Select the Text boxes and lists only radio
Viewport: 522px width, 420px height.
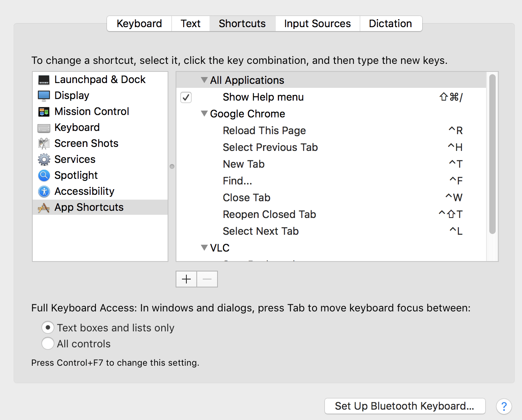pyautogui.click(x=48, y=328)
